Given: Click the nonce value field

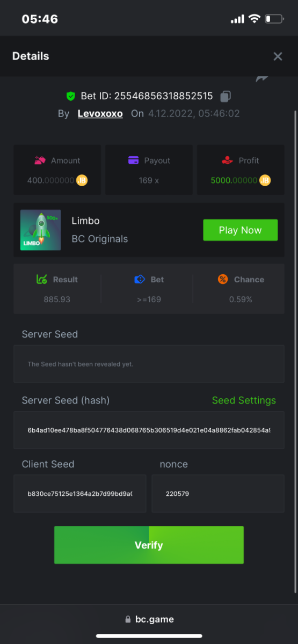Looking at the screenshot, I should click(218, 493).
